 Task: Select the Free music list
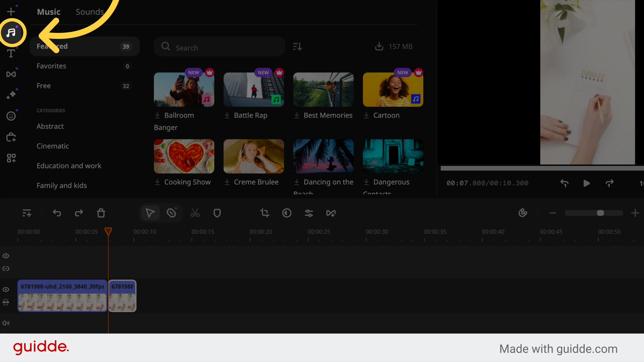(44, 86)
